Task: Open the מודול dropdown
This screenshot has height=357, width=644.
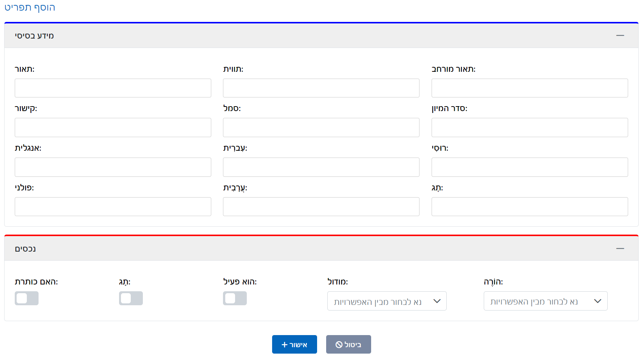Action: (x=386, y=301)
